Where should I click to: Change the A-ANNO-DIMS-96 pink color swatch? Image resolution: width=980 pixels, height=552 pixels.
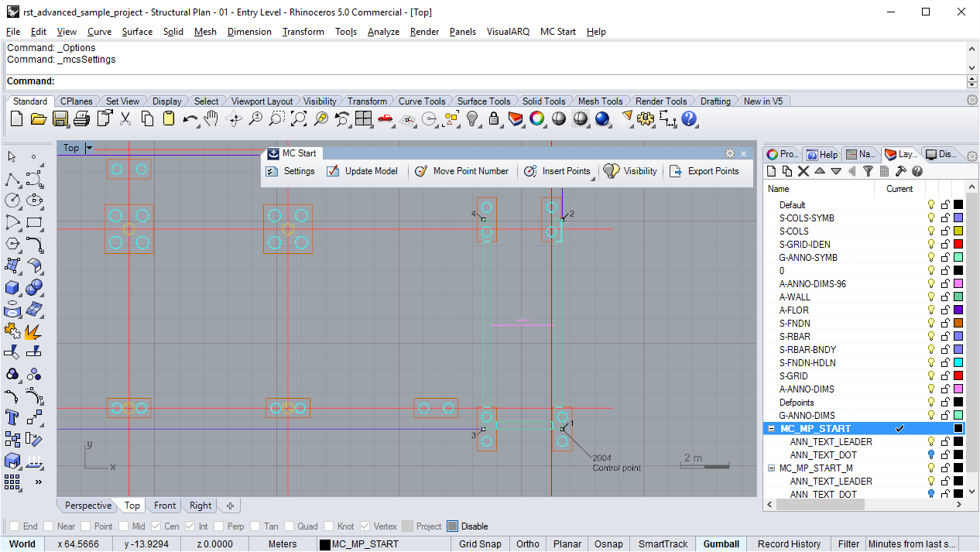click(958, 284)
